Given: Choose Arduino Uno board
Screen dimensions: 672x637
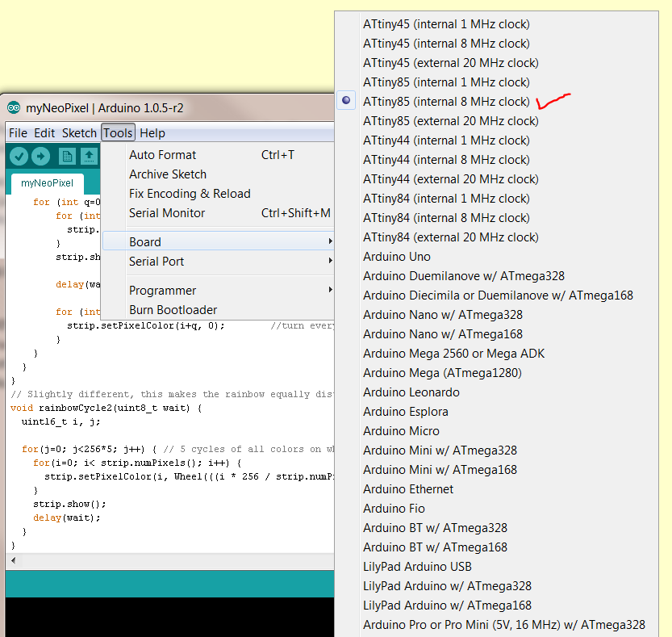Looking at the screenshot, I should coord(397,257).
